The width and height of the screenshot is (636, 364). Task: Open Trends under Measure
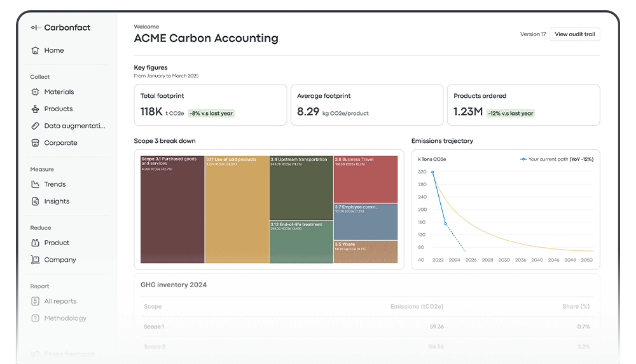click(55, 184)
